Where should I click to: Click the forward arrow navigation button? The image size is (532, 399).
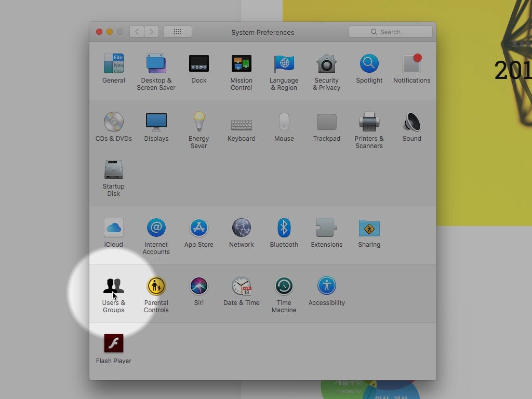(x=152, y=32)
